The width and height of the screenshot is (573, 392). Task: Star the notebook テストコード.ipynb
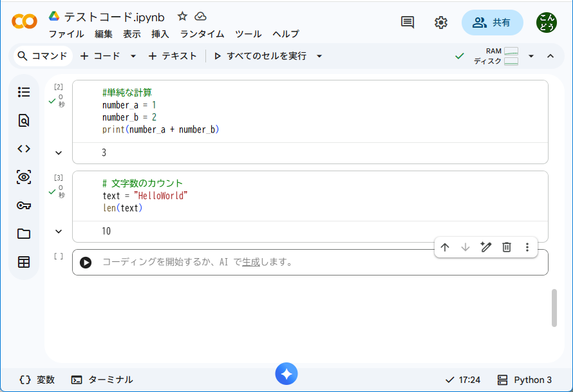tap(182, 17)
